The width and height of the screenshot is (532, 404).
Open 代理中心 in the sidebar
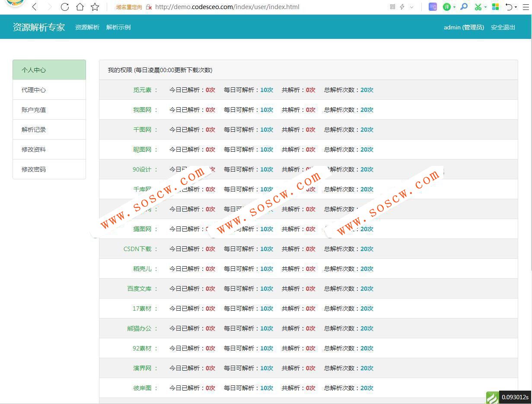[49, 90]
